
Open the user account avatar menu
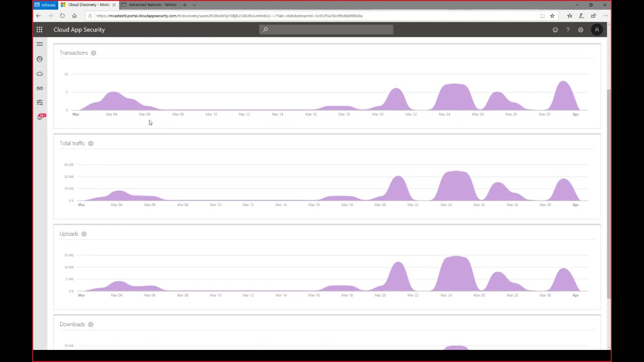click(597, 30)
